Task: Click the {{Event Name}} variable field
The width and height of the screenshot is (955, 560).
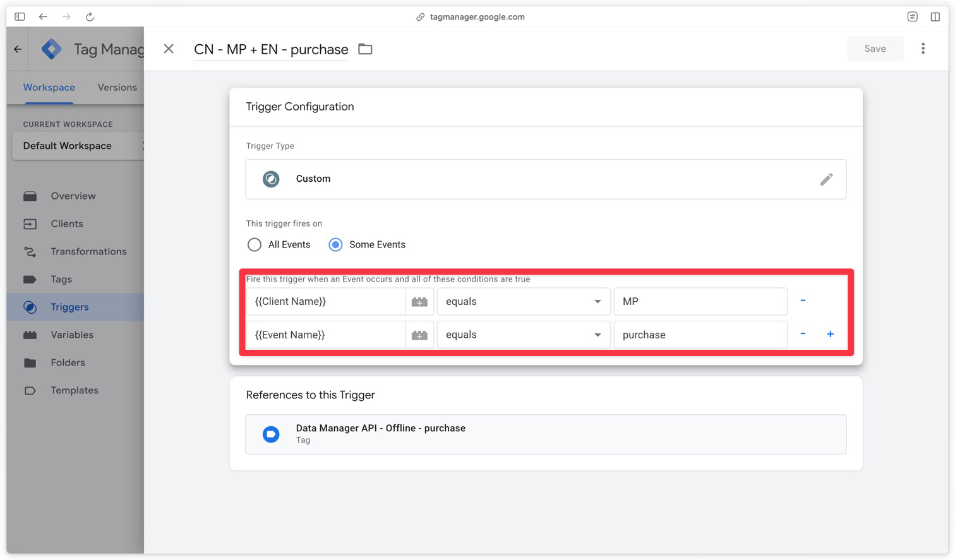Action: [325, 335]
